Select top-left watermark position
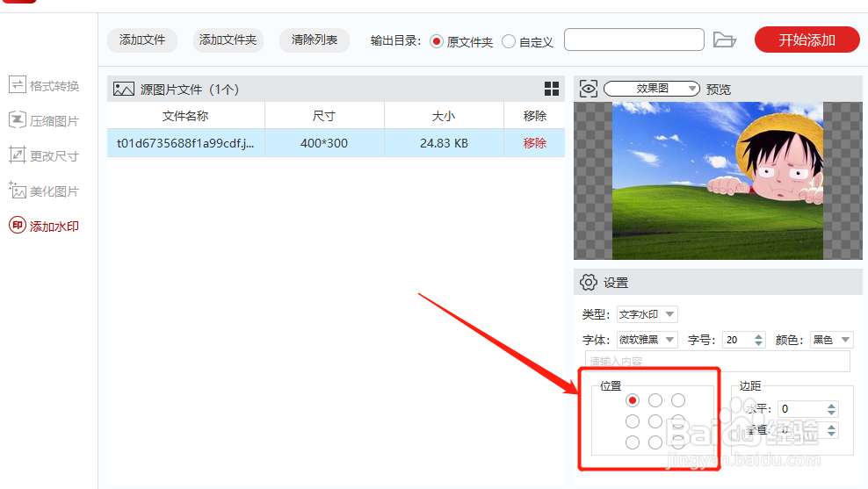 (x=633, y=400)
